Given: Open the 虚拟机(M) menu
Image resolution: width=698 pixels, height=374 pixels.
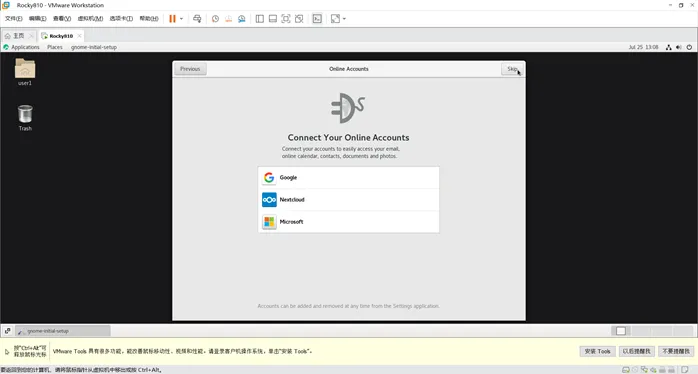Looking at the screenshot, I should 90,19.
